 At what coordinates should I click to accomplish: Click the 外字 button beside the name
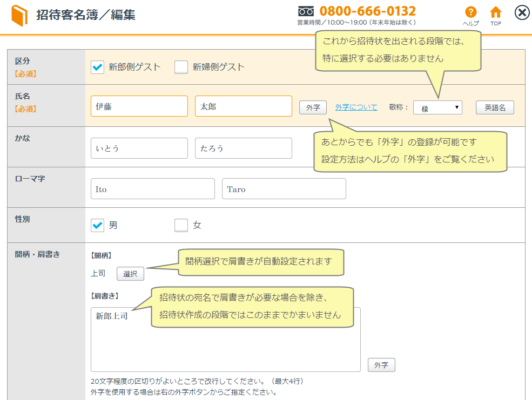[x=313, y=107]
